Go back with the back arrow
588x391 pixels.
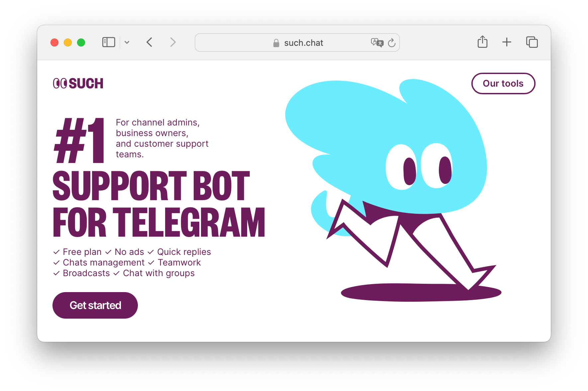click(149, 42)
